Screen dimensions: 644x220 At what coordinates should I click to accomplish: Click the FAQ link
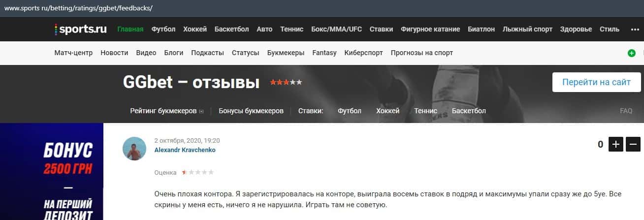click(x=626, y=111)
